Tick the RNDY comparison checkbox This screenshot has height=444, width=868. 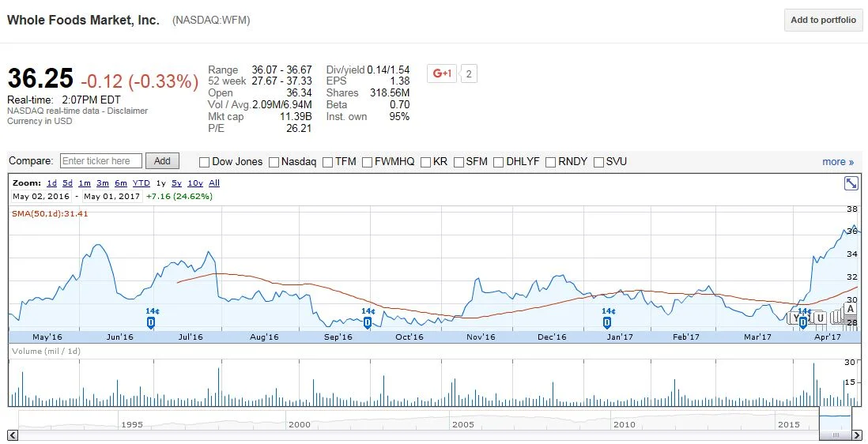(x=550, y=162)
